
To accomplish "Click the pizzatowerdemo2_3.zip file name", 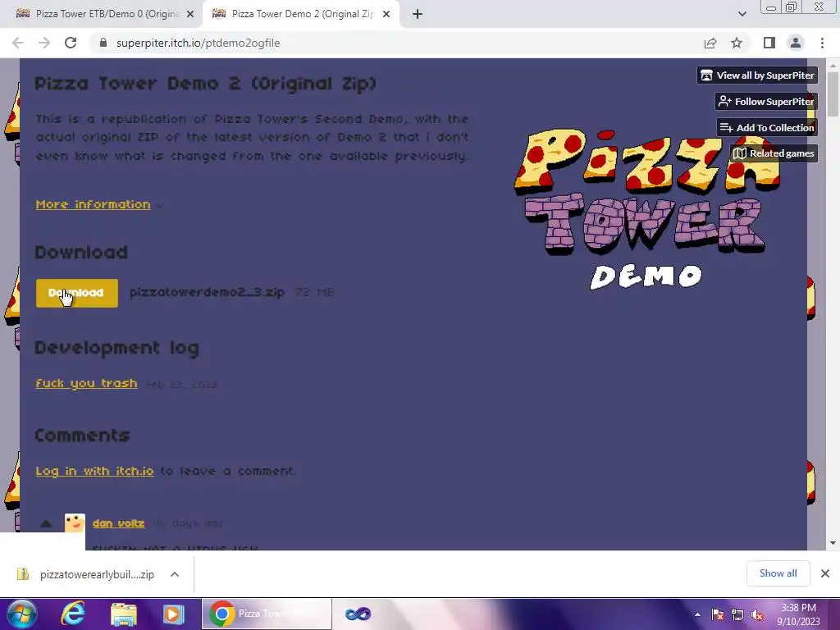I will click(207, 293).
